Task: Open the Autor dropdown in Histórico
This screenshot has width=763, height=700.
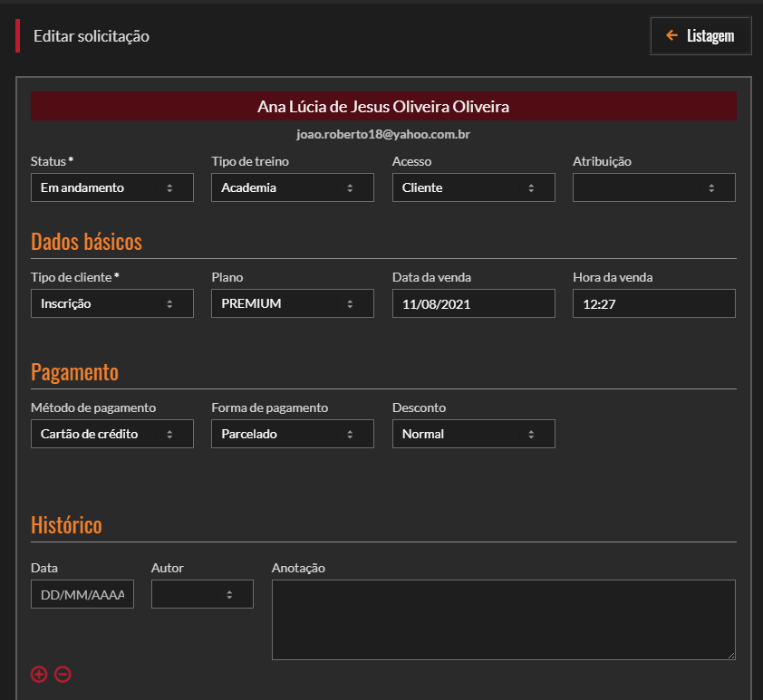Action: [202, 594]
